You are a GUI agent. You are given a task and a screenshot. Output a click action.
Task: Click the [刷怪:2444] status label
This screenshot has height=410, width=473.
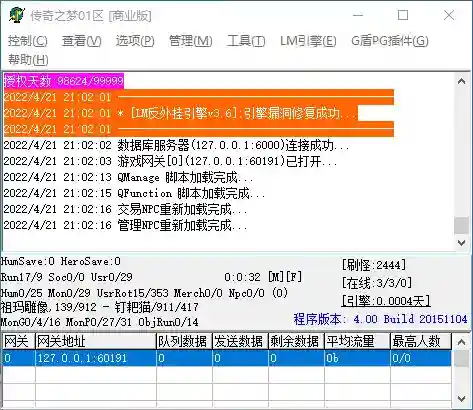[374, 265]
